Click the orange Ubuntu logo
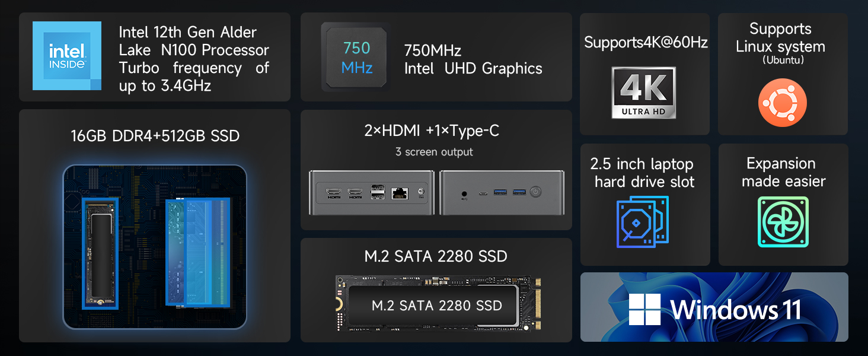This screenshot has height=356, width=868. pyautogui.click(x=782, y=102)
